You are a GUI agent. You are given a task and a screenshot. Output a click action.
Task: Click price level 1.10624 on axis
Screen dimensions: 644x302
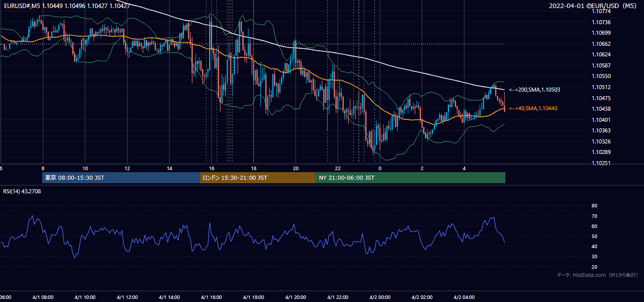tap(600, 54)
